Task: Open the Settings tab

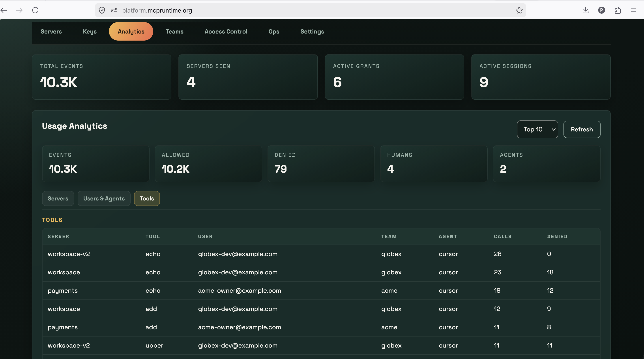Action: pos(312,32)
